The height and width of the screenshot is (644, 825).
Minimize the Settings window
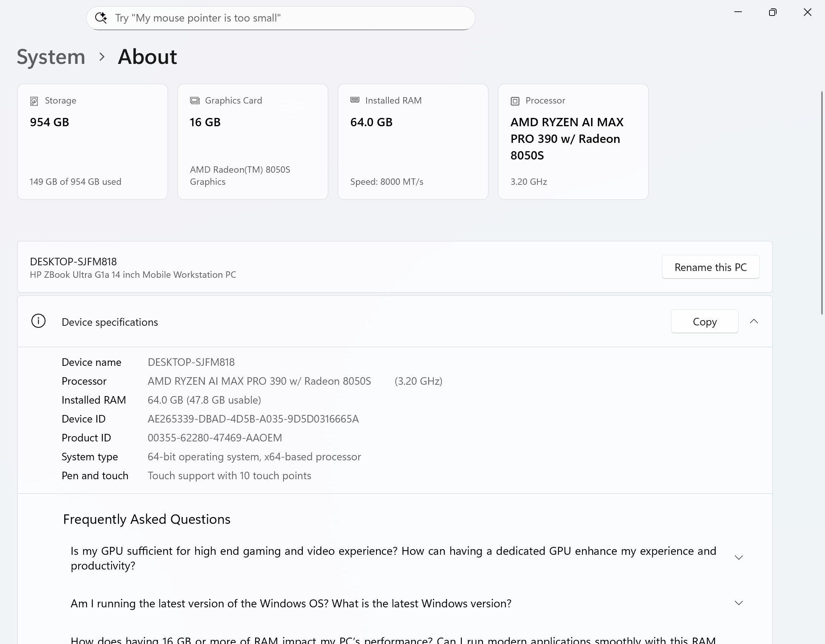click(x=738, y=12)
